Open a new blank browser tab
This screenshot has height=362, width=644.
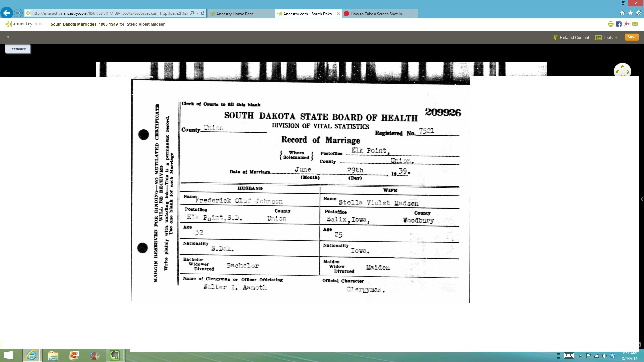tap(414, 14)
